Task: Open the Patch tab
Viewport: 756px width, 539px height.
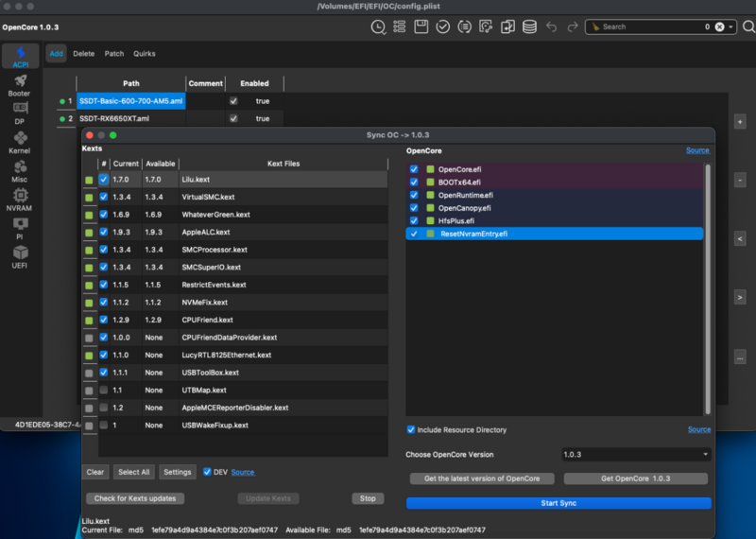Action: pos(113,54)
